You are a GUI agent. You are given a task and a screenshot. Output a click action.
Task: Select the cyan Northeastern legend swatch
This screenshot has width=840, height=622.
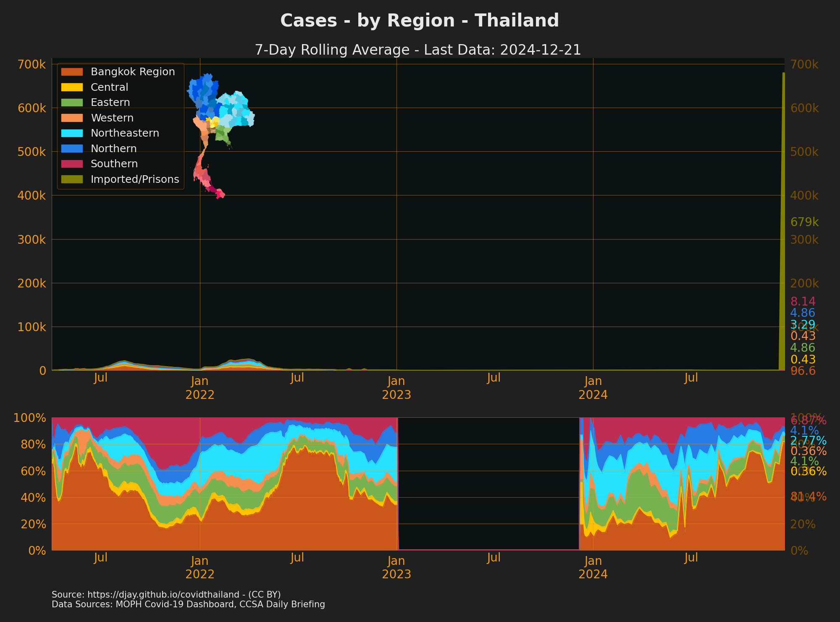[x=72, y=133]
